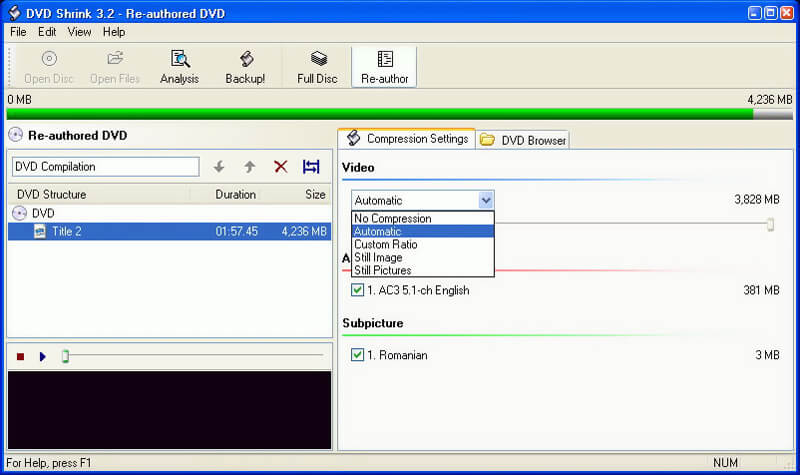Switch to Full Disc mode
The image size is (800, 475).
317,66
